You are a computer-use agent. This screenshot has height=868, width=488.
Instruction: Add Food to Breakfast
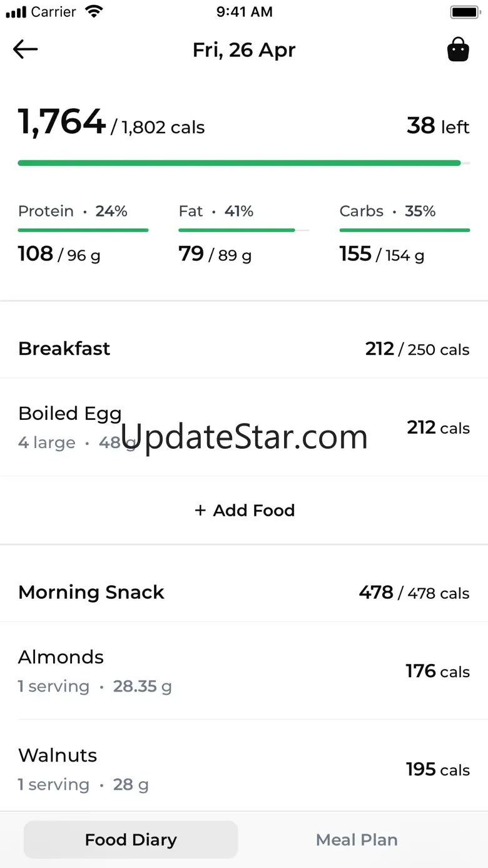(244, 510)
